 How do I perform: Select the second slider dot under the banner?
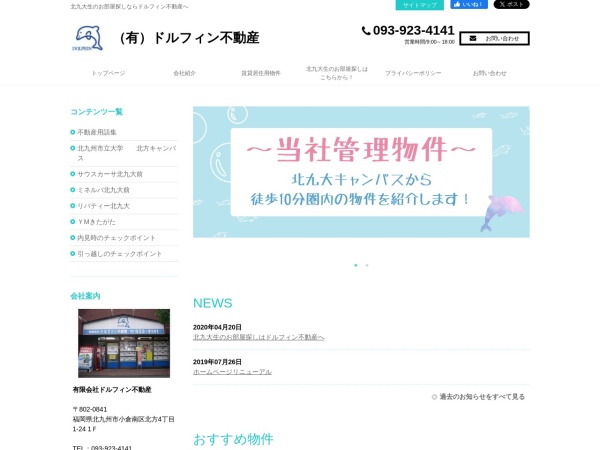(x=367, y=265)
